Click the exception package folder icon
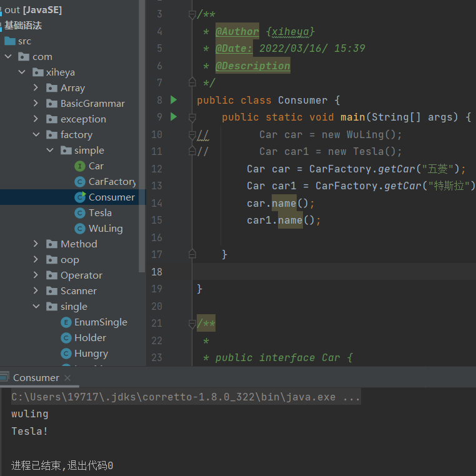476x476 pixels. point(52,119)
